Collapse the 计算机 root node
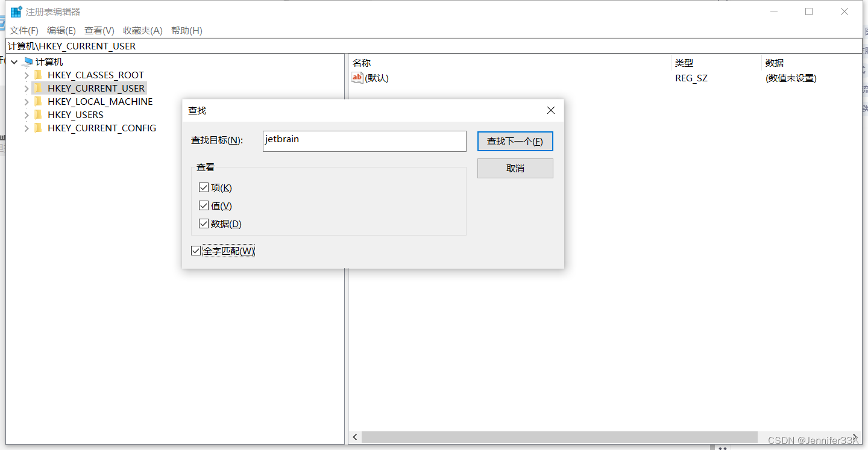868x450 pixels. click(14, 61)
